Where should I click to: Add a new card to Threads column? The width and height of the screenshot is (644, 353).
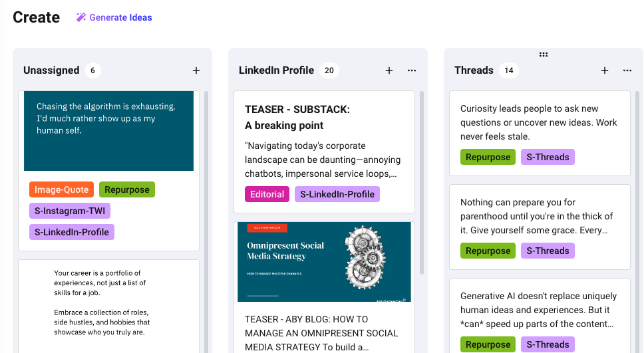[x=605, y=70]
